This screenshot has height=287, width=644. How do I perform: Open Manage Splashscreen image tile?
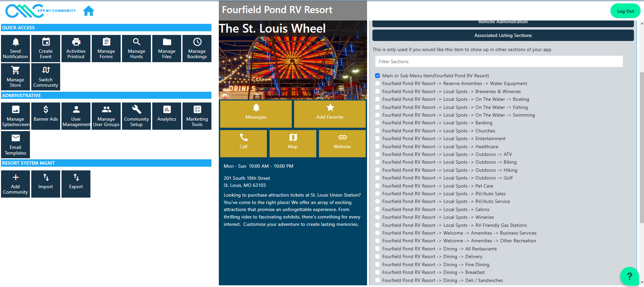(15, 116)
